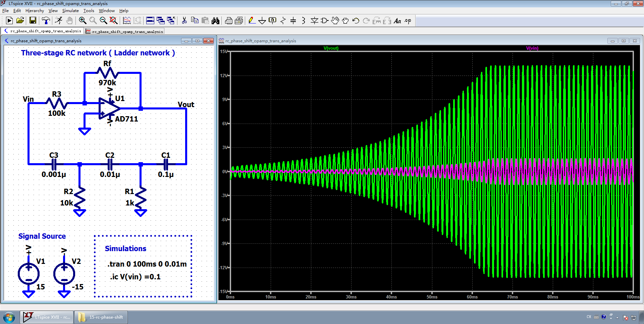
Task: Switch to the waveform plot tab
Action: [124, 32]
